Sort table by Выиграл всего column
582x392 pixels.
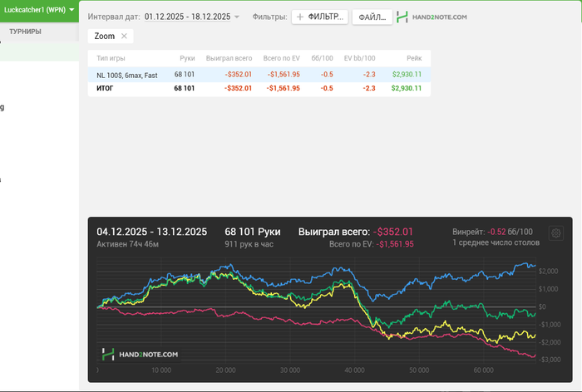pyautogui.click(x=229, y=58)
